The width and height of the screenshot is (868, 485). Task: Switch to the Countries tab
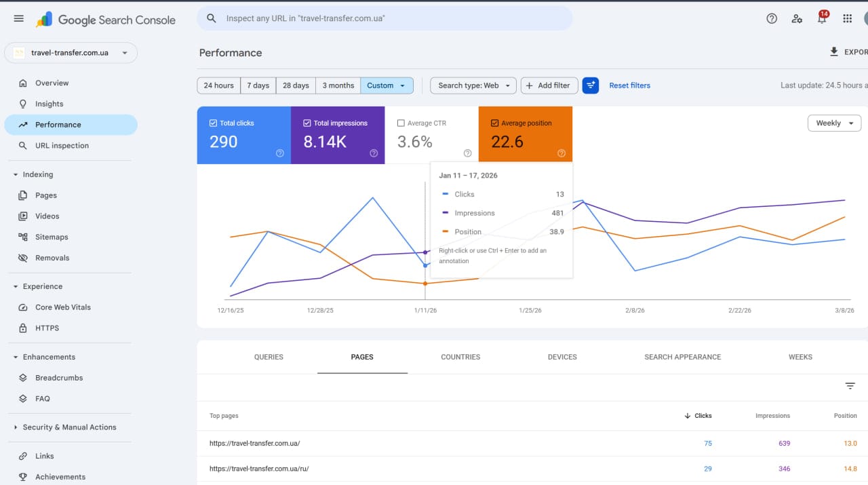coord(460,357)
